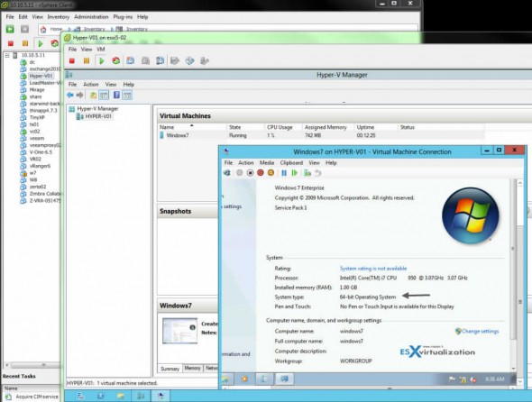Viewport: 532px width, 402px height.
Task: Open File Explorer from the bottom taskbar
Action: 121,396
